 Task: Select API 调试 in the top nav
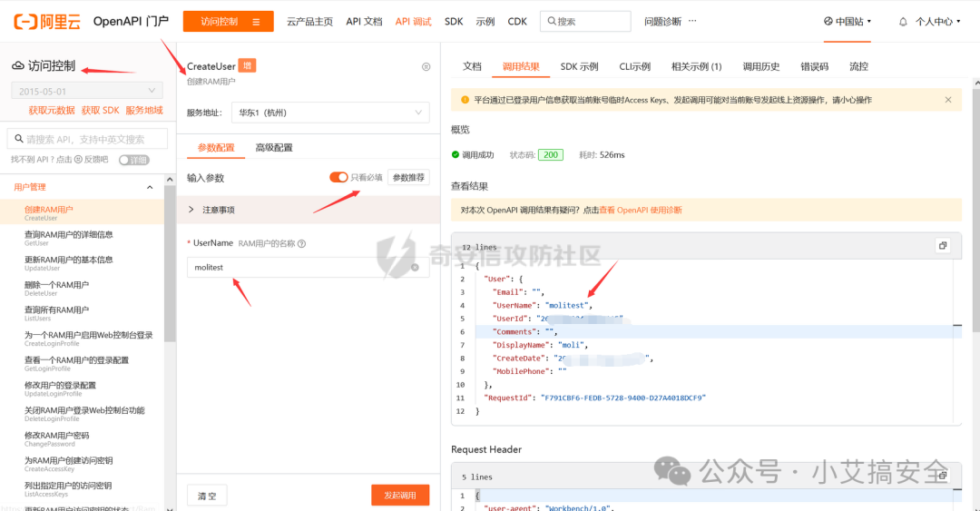[413, 21]
